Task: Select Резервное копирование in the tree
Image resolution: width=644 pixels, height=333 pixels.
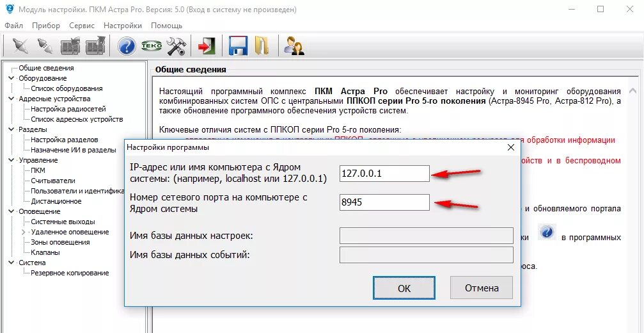Action: tap(70, 273)
